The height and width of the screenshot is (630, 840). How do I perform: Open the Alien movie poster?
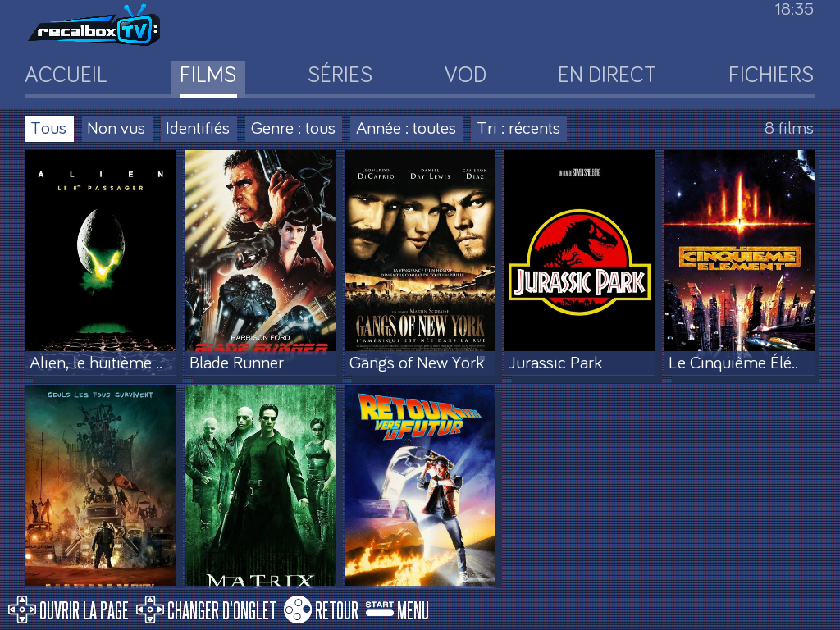(100, 250)
